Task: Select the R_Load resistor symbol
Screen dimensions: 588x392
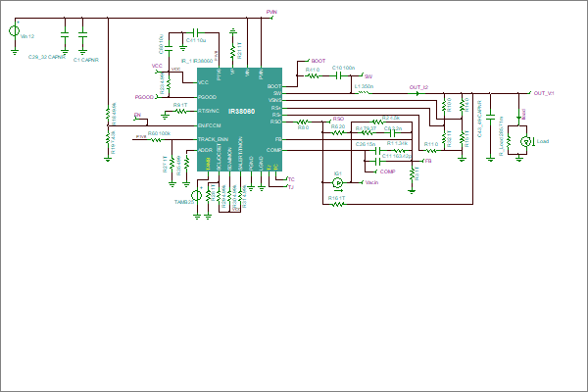Action: coord(509,142)
